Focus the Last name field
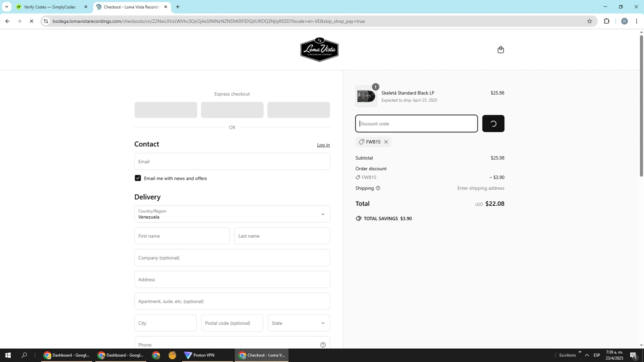644x362 pixels. coord(282,236)
